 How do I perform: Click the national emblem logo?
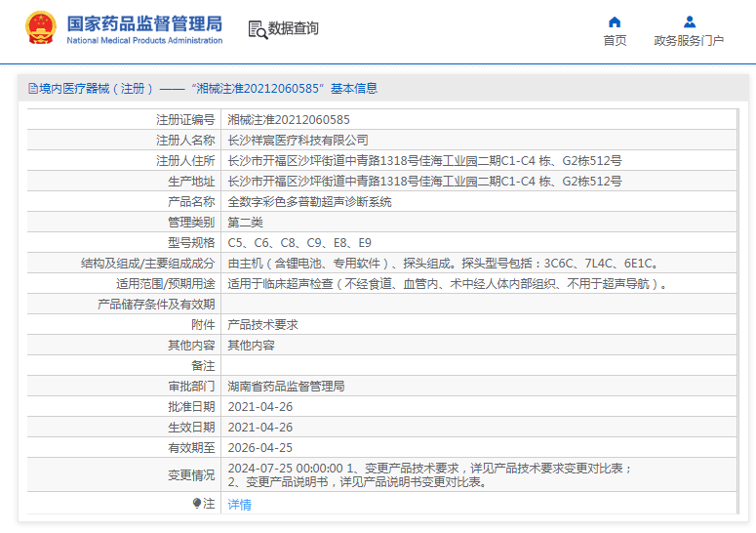(40, 28)
